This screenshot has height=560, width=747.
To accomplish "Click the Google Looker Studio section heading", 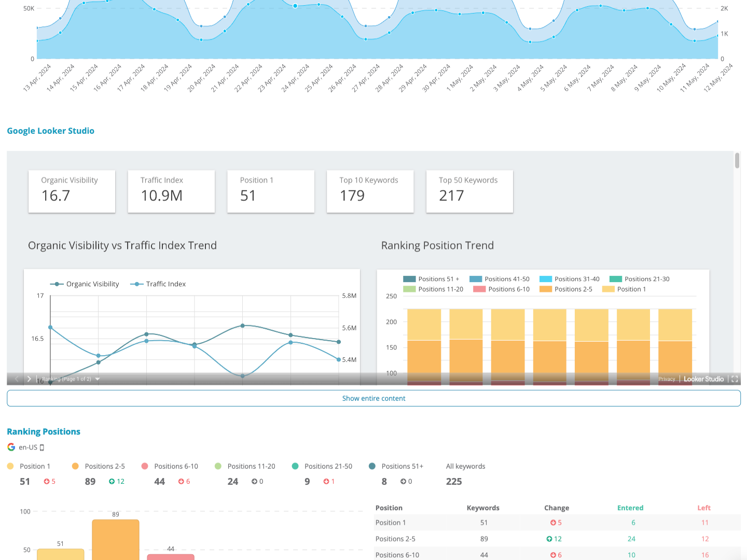I will tap(51, 131).
